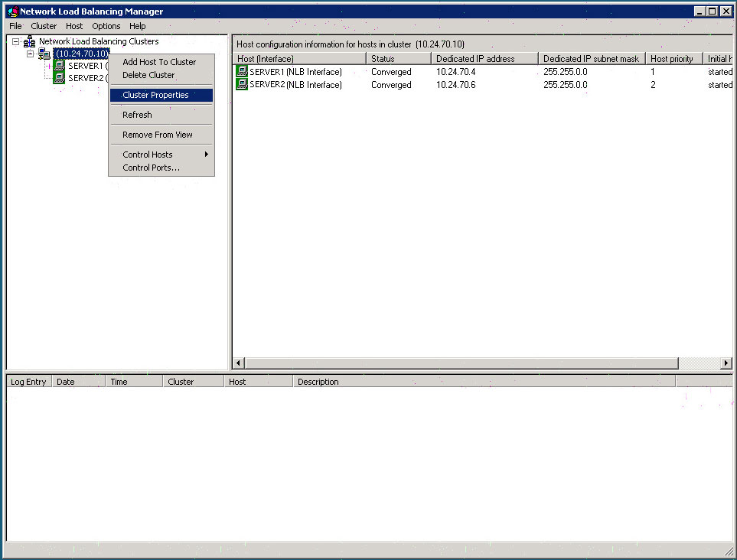Click the SERVER1 (NLB Interface) row icon
This screenshot has height=560, width=737.
(242, 71)
